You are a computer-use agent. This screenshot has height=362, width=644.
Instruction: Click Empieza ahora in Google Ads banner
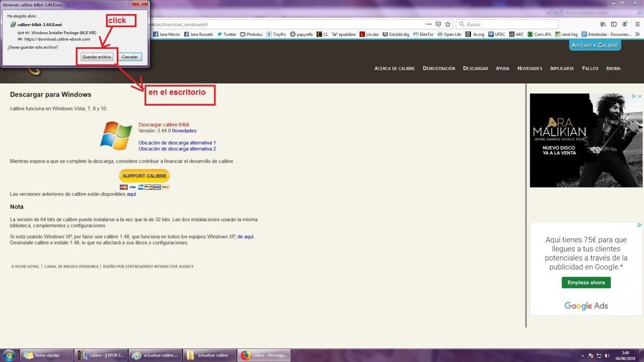pos(586,283)
